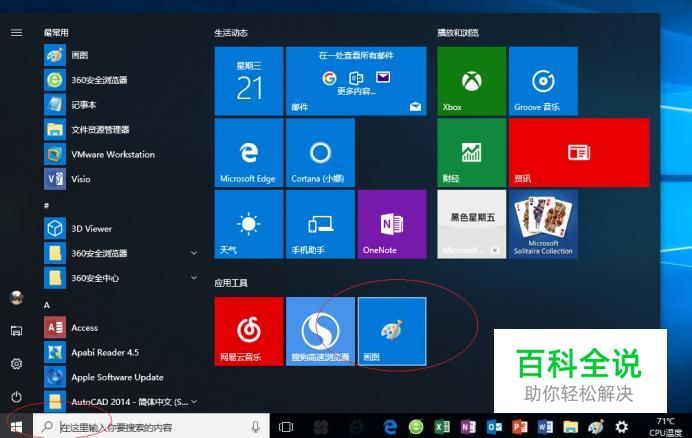The width and height of the screenshot is (692, 438).
Task: Click the 播放和浏览 group header
Action: coord(458,33)
